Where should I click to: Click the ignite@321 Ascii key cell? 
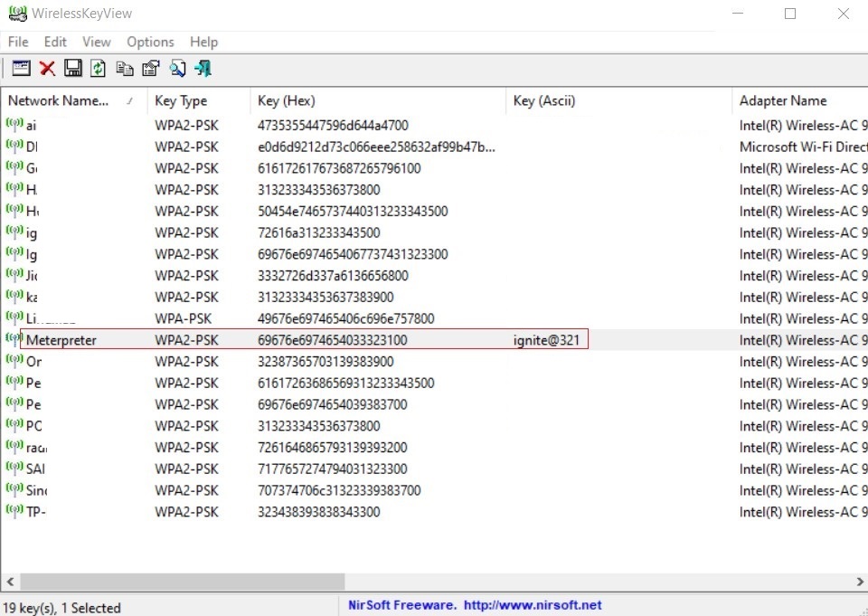tap(546, 340)
